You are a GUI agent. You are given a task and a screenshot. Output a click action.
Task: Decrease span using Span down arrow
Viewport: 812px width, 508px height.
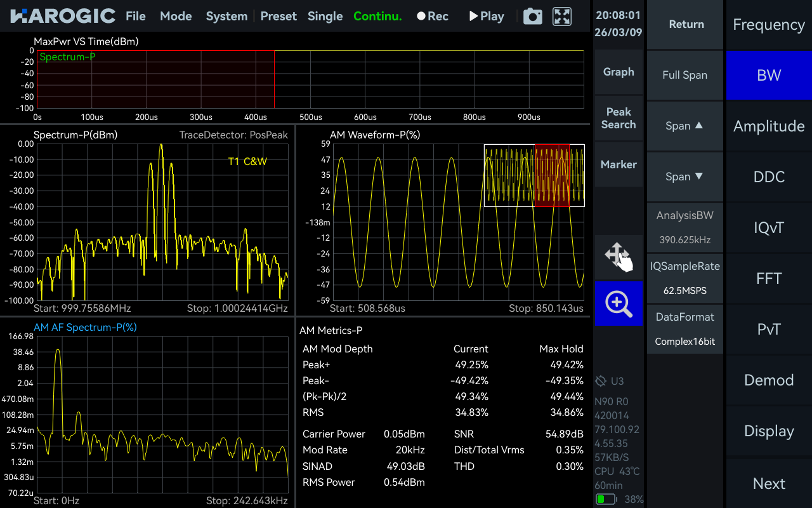coord(685,177)
